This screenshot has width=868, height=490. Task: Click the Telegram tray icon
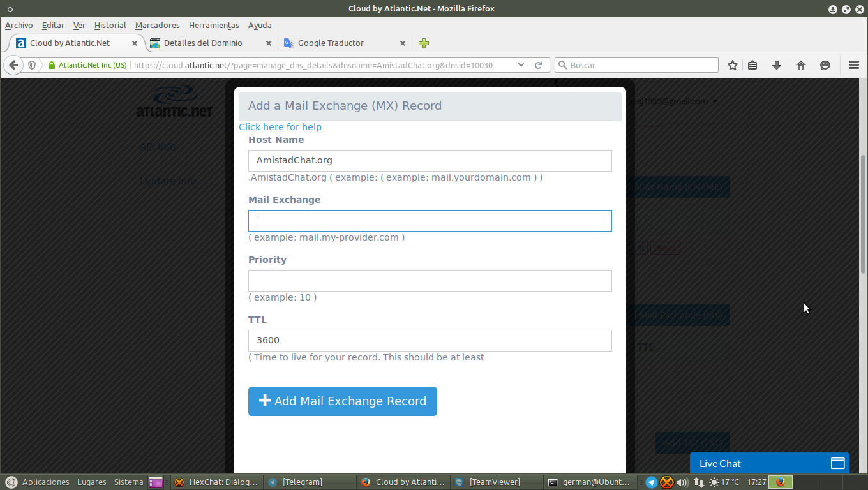point(651,482)
